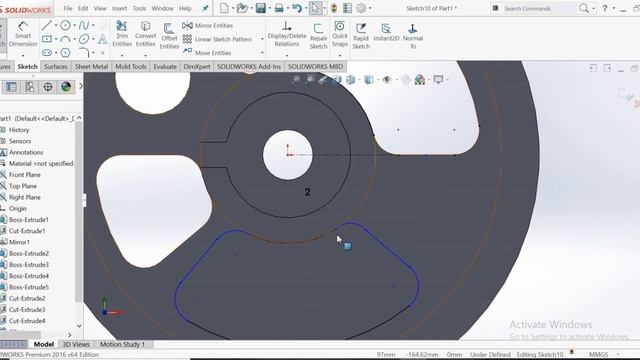Click the Rebuild traffic light icon
The width and height of the screenshot is (640, 360).
point(334,8)
